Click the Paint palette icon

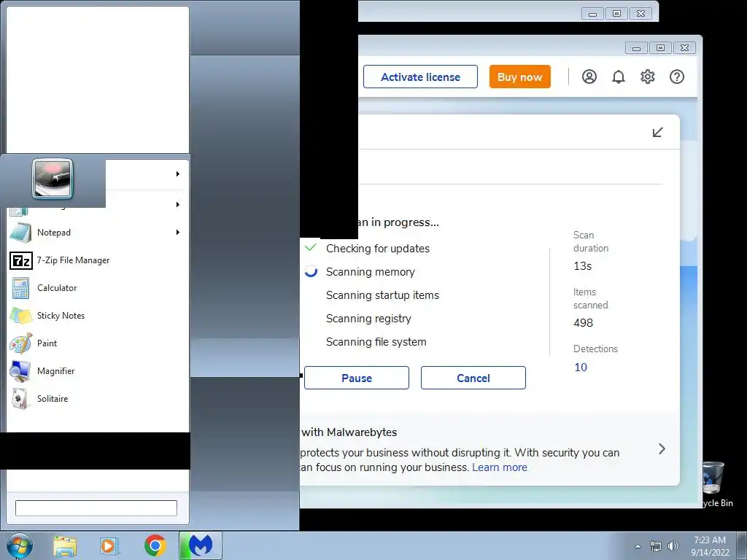tap(20, 343)
